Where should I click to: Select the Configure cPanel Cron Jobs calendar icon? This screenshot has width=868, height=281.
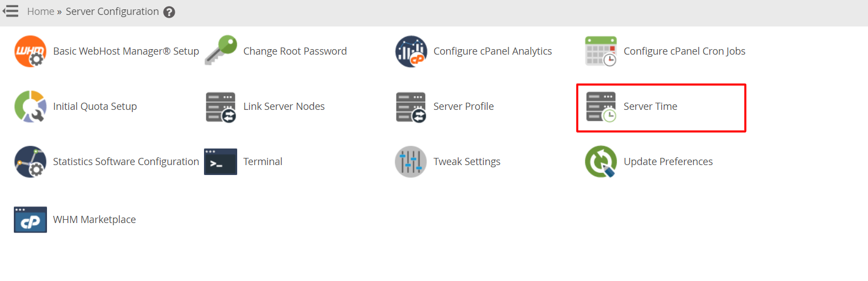click(x=601, y=51)
